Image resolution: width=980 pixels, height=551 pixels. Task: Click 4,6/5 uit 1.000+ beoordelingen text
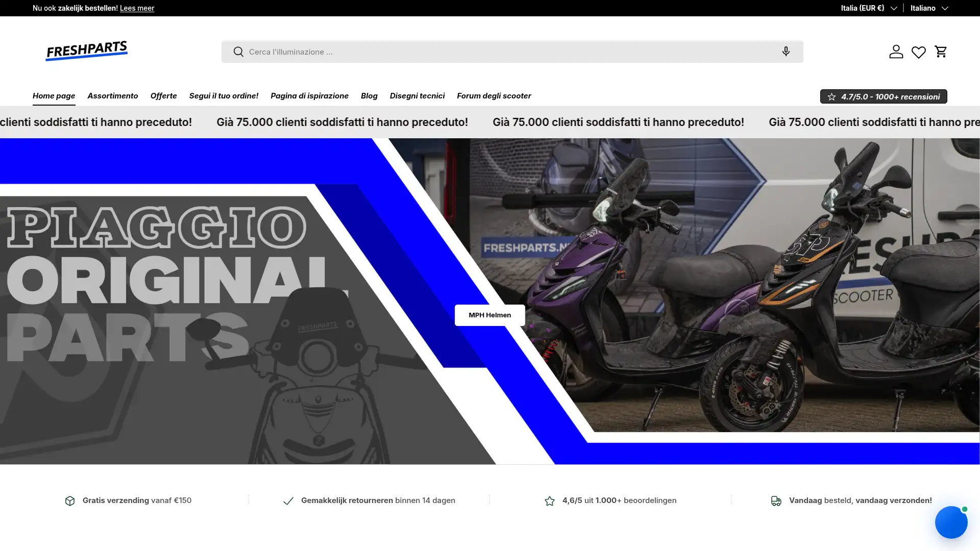[619, 500]
